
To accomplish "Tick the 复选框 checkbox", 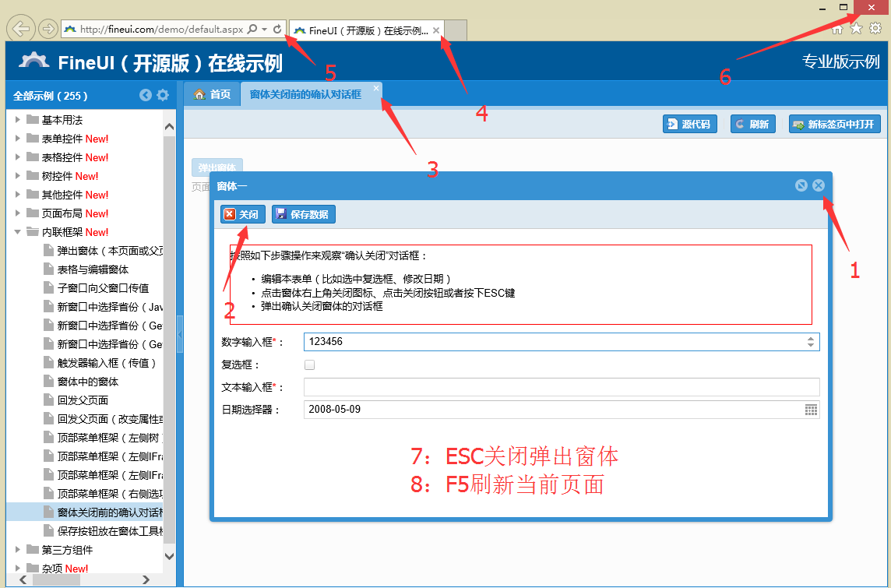I will pos(310,364).
